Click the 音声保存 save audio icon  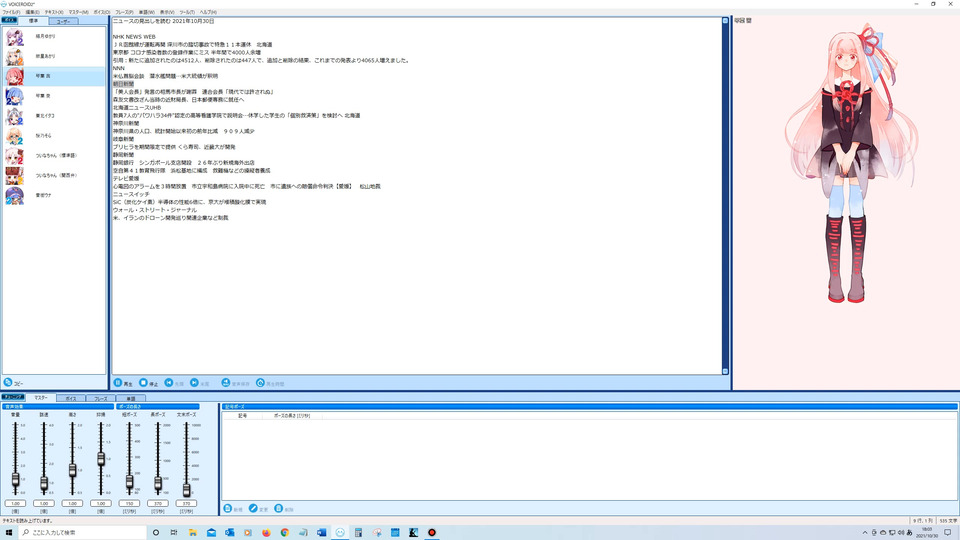(226, 383)
